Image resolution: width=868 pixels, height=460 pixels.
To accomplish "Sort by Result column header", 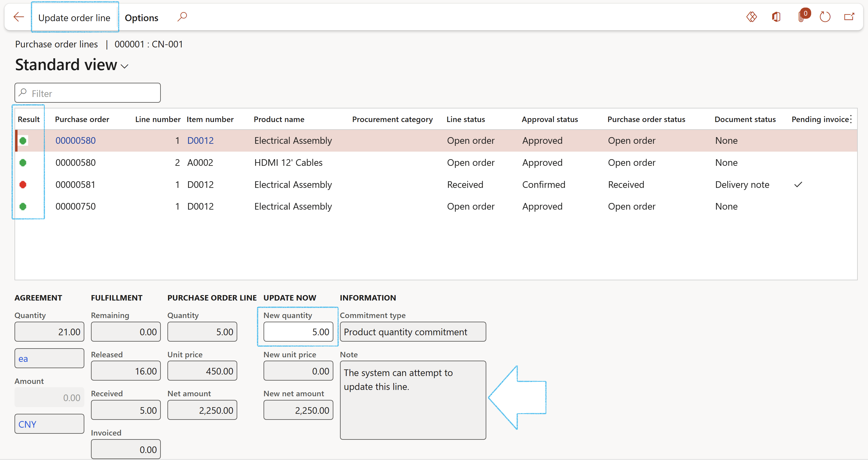I will click(29, 119).
